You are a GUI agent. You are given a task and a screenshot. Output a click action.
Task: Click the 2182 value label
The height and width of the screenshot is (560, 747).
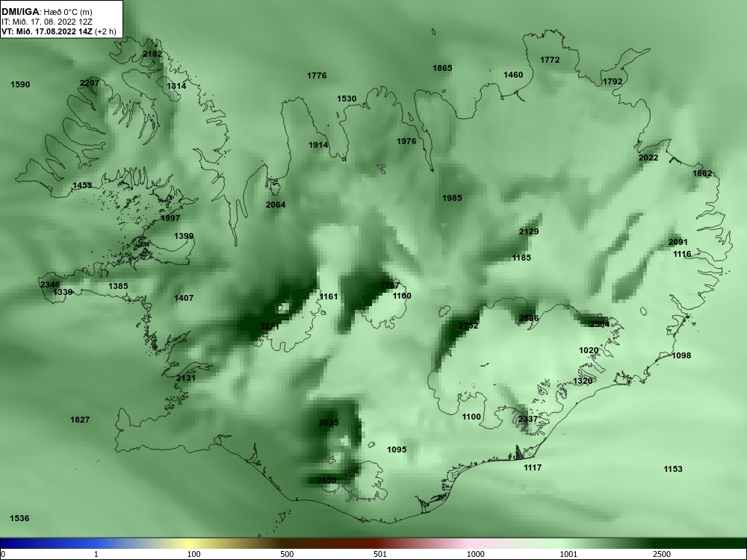tap(152, 54)
